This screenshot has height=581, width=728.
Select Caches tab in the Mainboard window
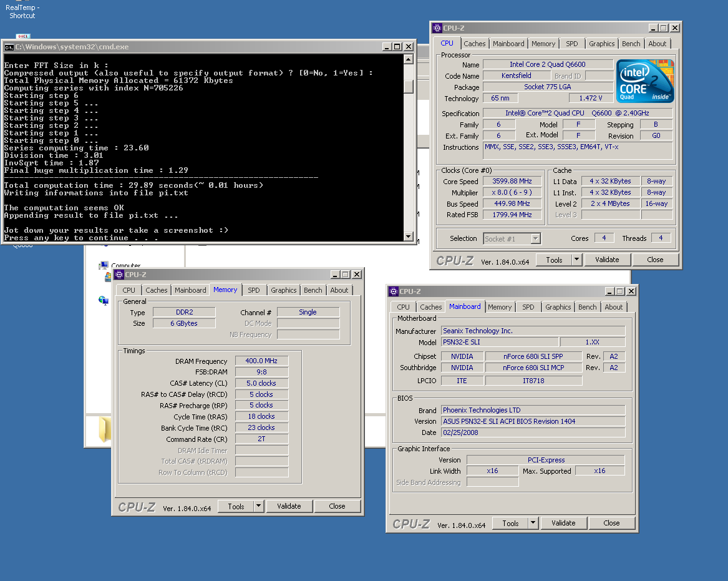click(431, 307)
